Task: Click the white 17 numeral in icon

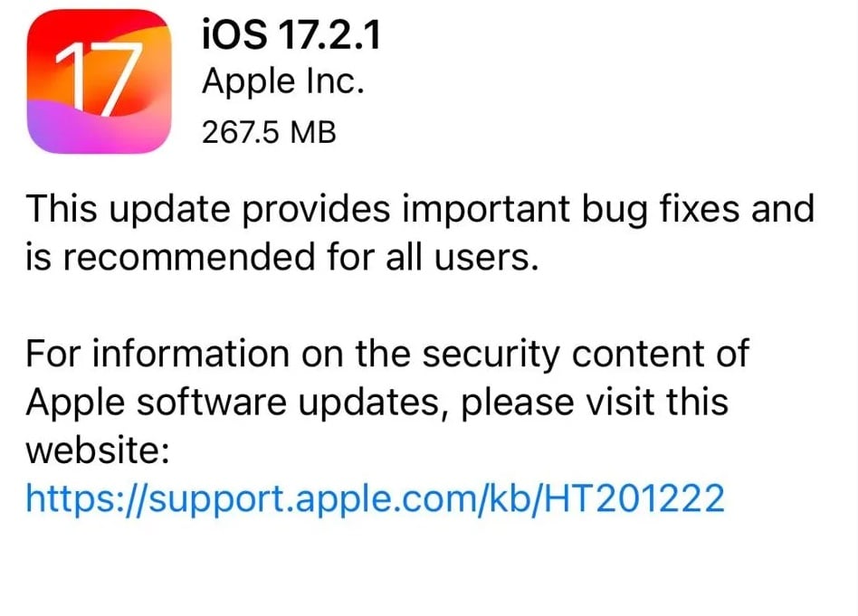Action: click(100, 81)
